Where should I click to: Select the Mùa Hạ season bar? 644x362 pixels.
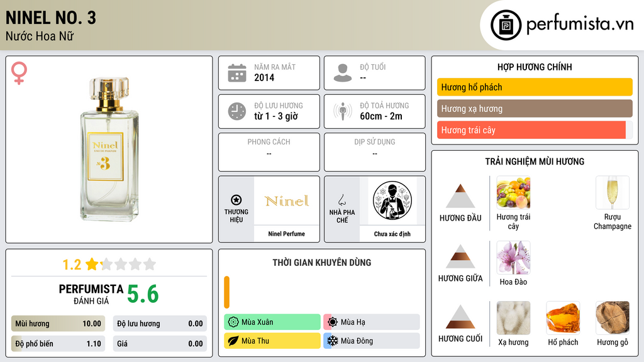[372, 322]
